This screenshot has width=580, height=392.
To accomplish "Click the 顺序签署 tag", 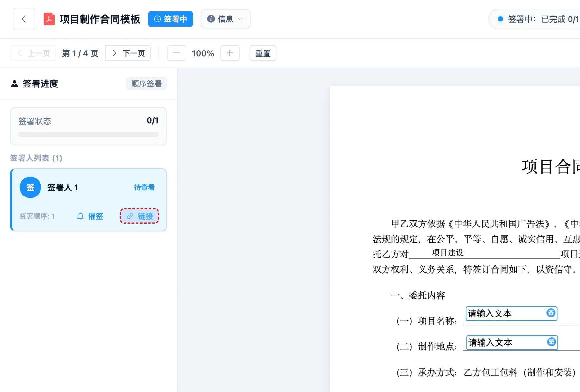I will point(146,84).
